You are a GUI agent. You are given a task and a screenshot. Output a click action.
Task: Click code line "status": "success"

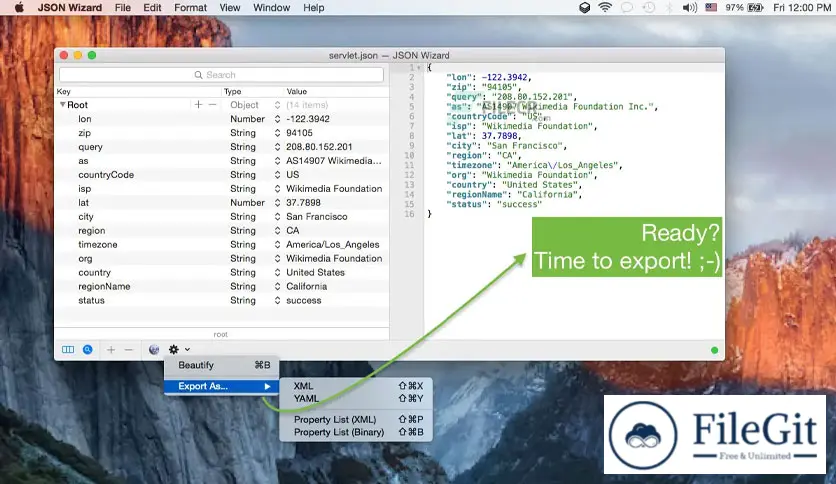pyautogui.click(x=494, y=204)
